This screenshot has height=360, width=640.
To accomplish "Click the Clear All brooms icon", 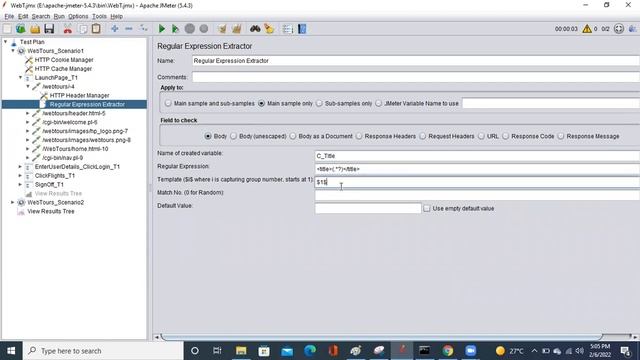I will (236, 29).
